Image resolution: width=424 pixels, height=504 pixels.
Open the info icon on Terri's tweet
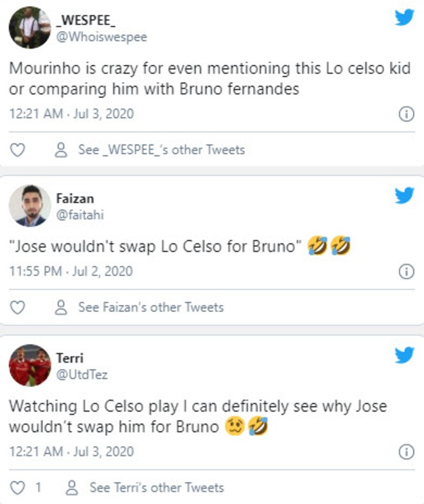coord(406,453)
